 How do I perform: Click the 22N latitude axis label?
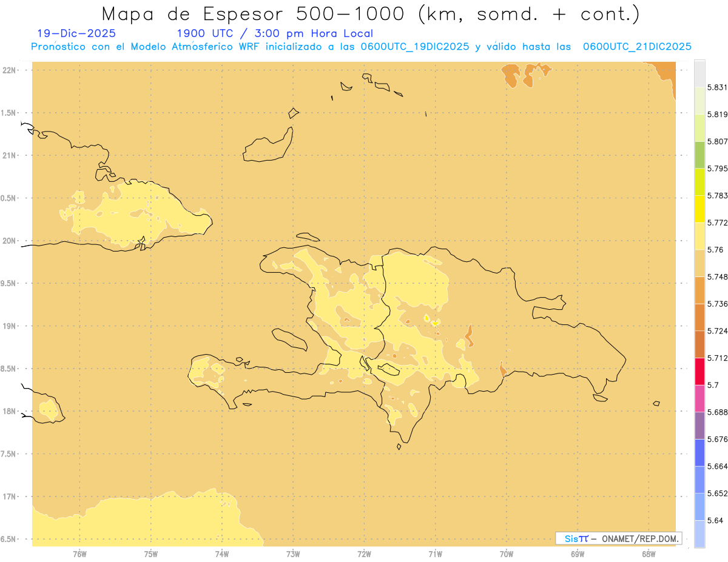click(x=10, y=70)
